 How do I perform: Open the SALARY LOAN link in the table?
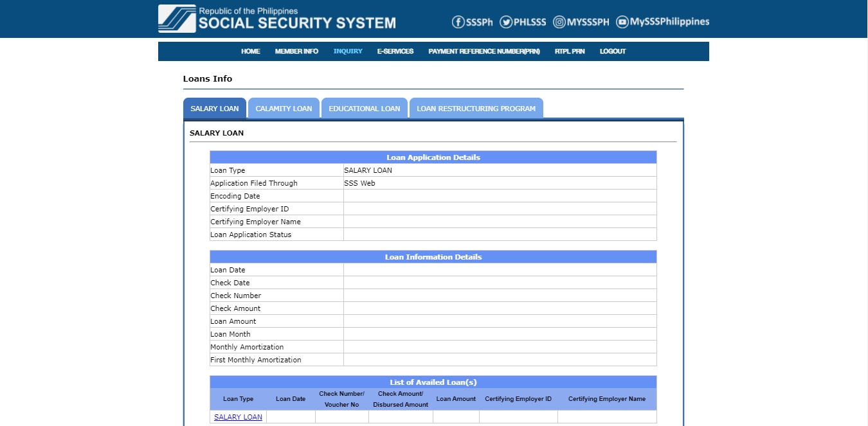pyautogui.click(x=238, y=417)
